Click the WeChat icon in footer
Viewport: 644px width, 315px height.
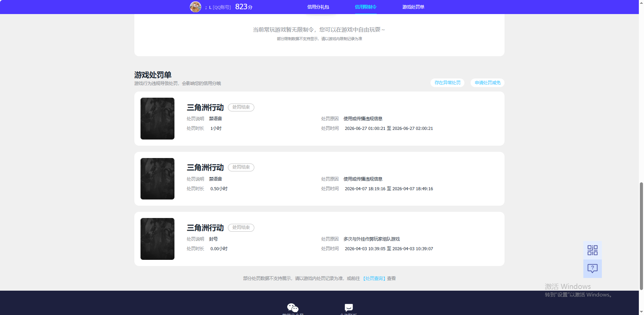click(293, 307)
